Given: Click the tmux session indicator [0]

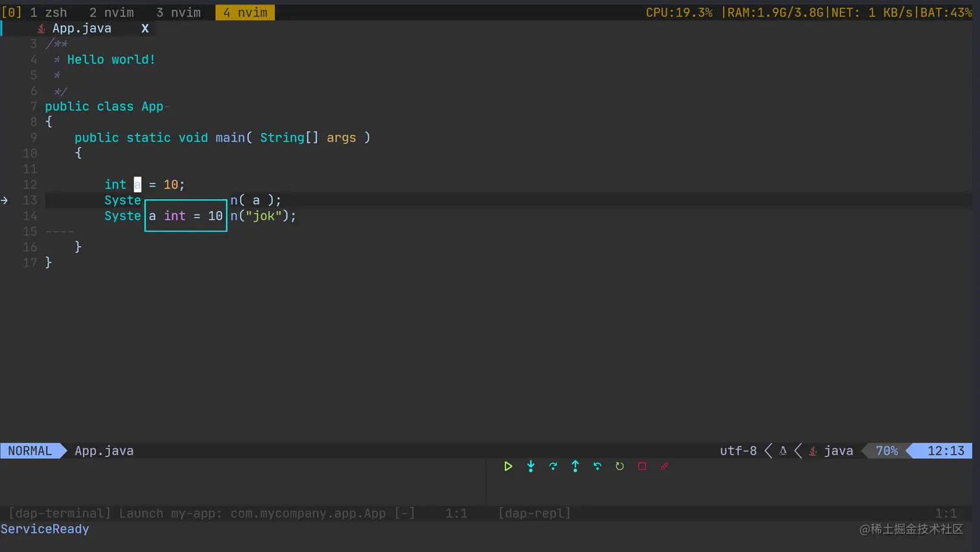Looking at the screenshot, I should 12,12.
